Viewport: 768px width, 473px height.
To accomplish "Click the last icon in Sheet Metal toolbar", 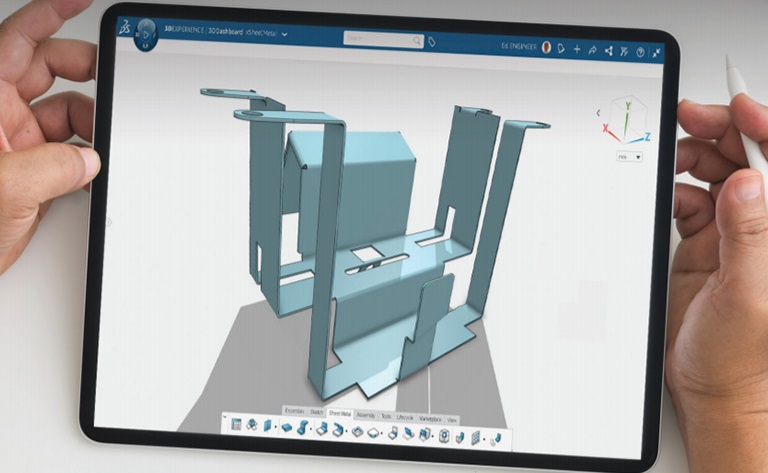I will tap(496, 437).
